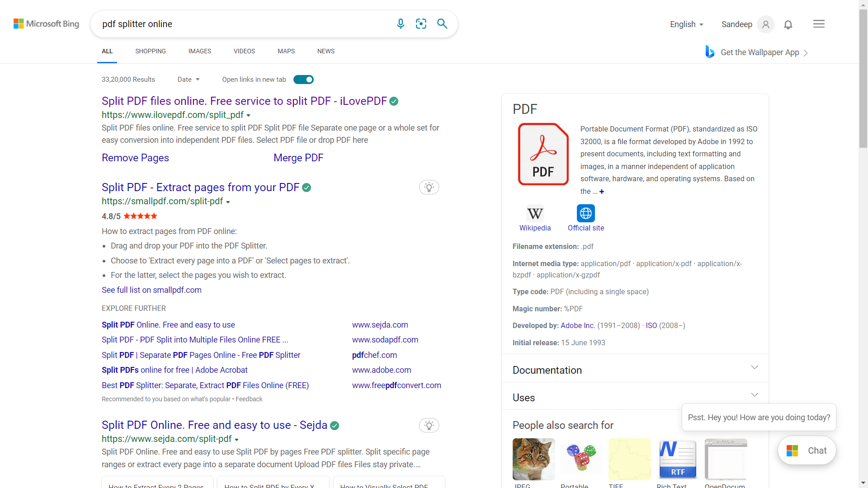This screenshot has height=488, width=868.
Task: Click the JPEG cat thumbnail
Action: [x=533, y=459]
